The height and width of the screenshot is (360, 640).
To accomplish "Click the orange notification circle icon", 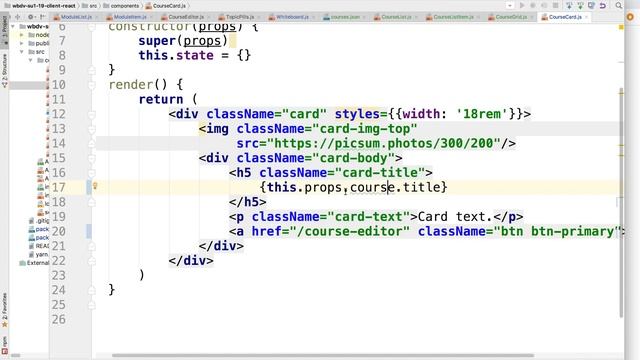I will click(630, 17).
